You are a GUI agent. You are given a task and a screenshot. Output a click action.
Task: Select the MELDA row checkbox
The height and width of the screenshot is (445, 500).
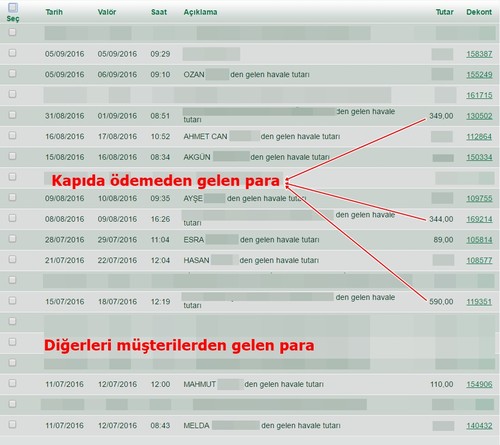tap(12, 424)
